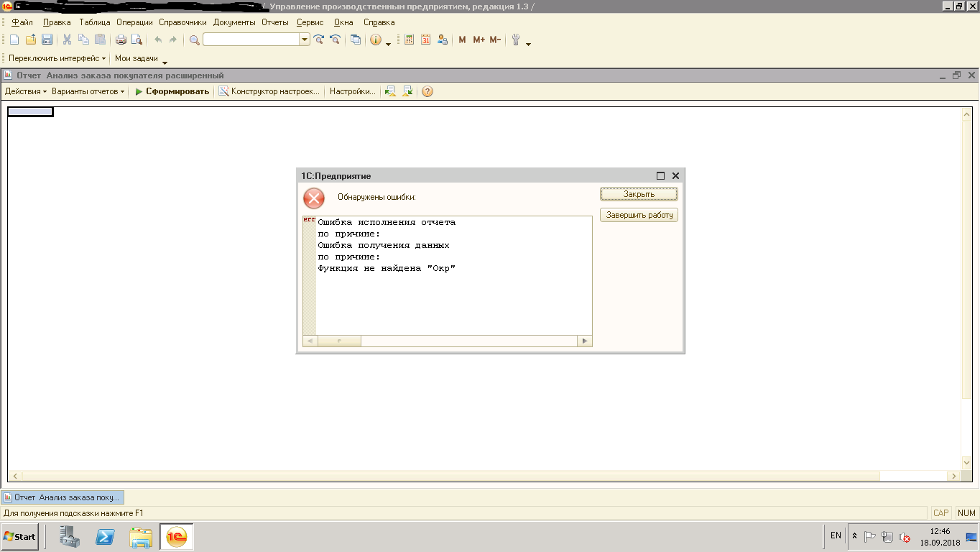The height and width of the screenshot is (552, 980).
Task: Open the Справка menu
Action: [379, 22]
